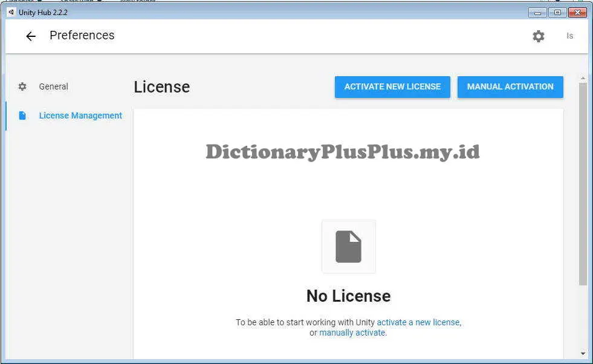This screenshot has width=593, height=364.
Task: Close the Unity Hub window
Action: tap(577, 13)
